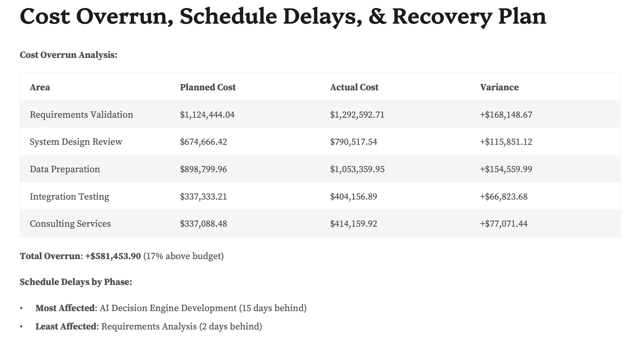Select the "Area" column header

[x=40, y=87]
